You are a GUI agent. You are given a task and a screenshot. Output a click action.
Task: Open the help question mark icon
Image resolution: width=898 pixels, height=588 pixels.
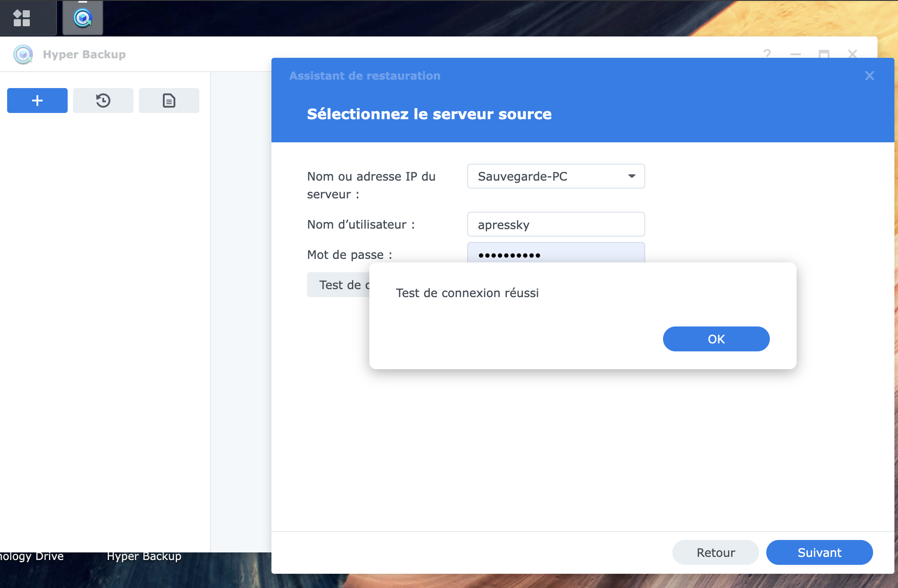767,54
